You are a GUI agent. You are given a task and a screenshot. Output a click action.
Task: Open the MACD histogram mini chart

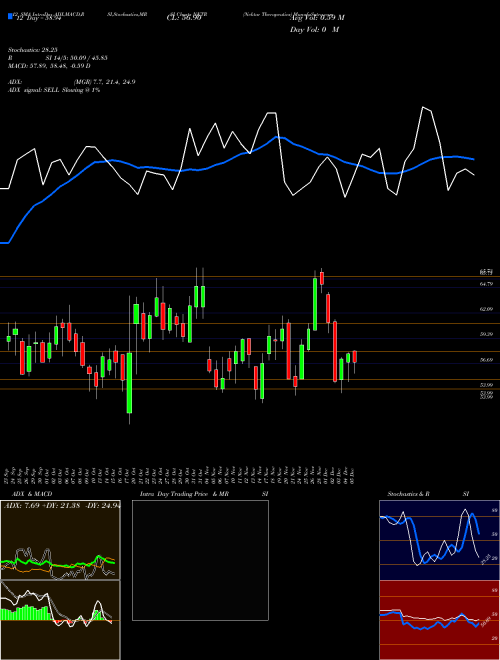pos(60,620)
